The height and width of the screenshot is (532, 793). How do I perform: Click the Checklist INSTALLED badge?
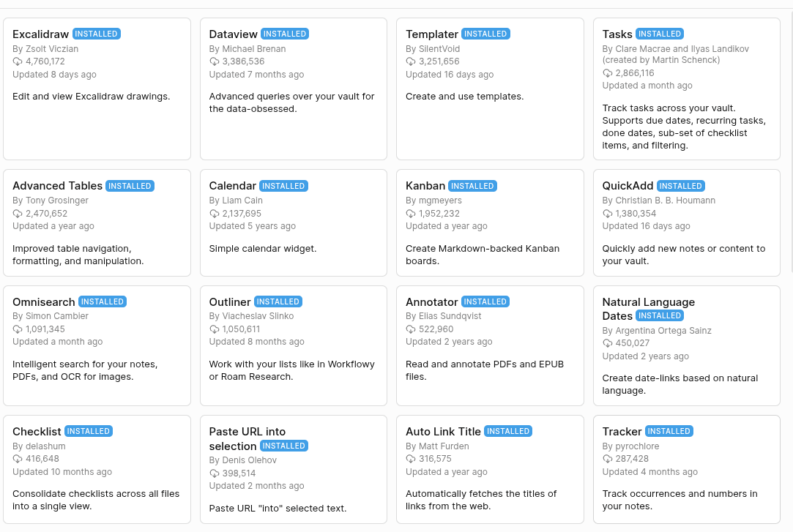(89, 431)
